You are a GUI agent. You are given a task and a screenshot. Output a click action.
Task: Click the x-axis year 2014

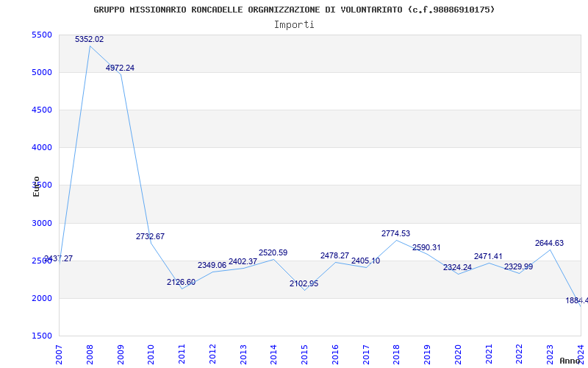tap(273, 355)
